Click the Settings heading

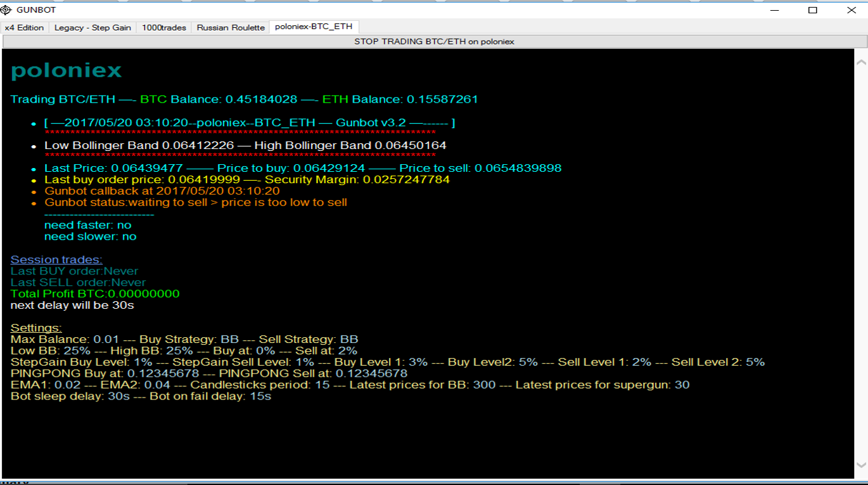click(36, 328)
